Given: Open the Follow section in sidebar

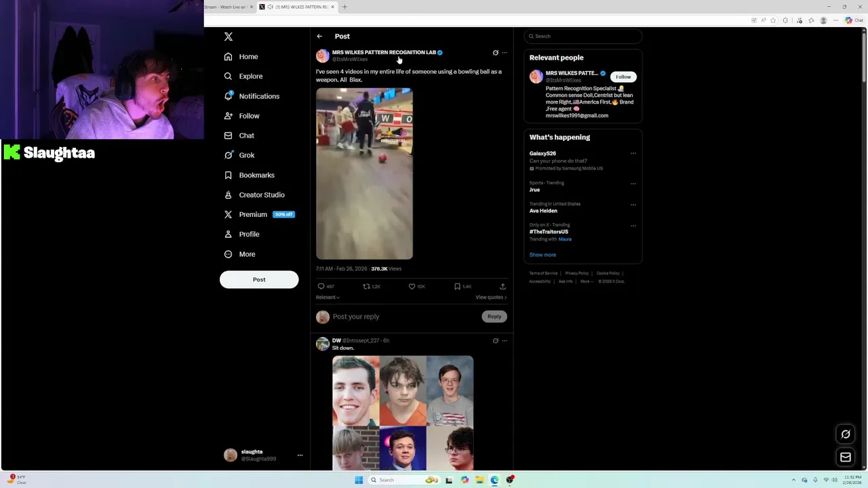Looking at the screenshot, I should [242, 116].
